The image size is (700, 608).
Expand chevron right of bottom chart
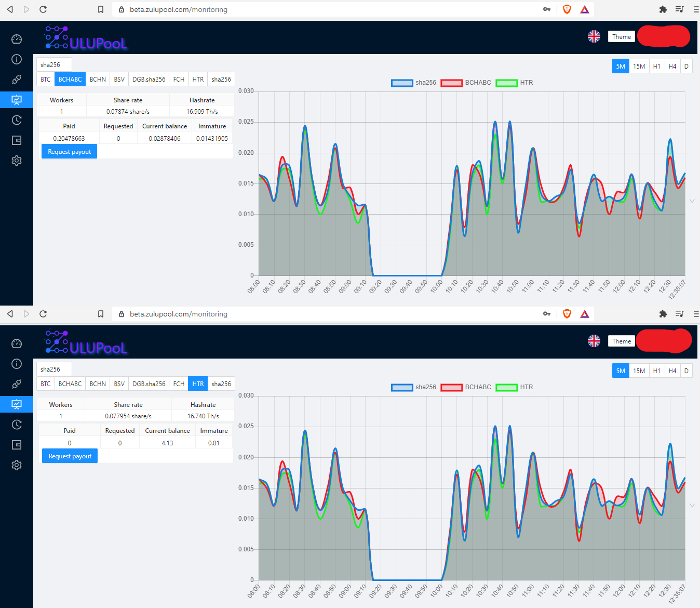click(692, 506)
